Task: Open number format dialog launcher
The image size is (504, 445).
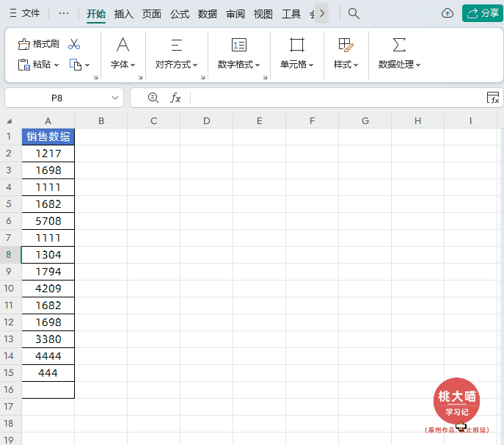Action: point(265,77)
